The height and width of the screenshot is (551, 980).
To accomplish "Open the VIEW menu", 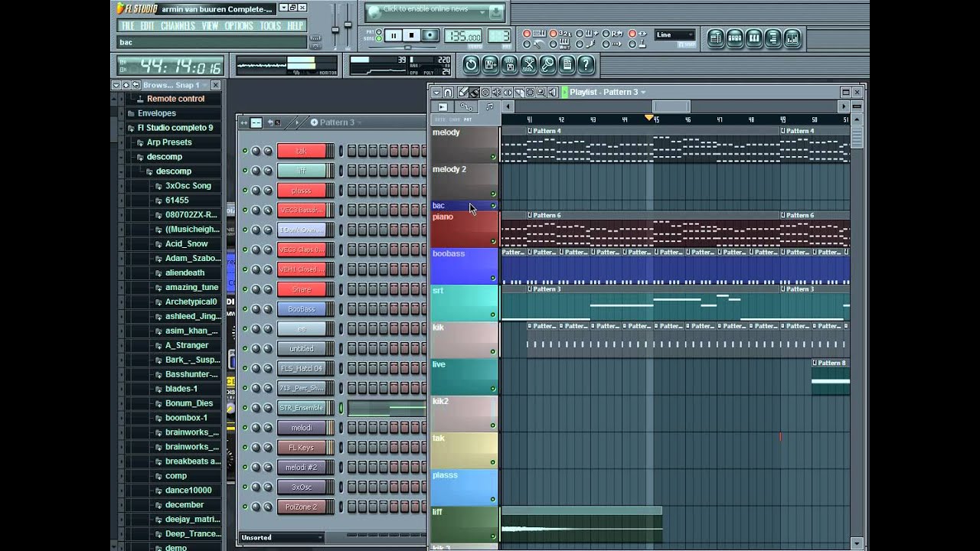I will pyautogui.click(x=211, y=26).
